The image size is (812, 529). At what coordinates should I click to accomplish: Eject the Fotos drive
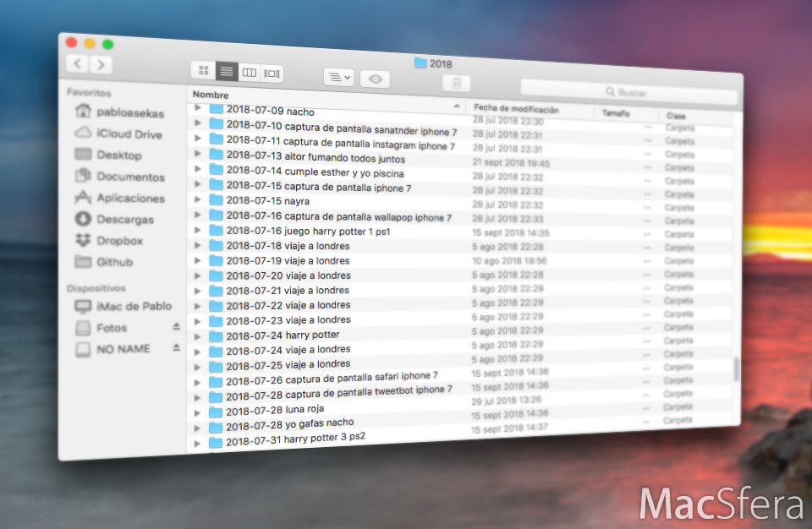point(176,327)
